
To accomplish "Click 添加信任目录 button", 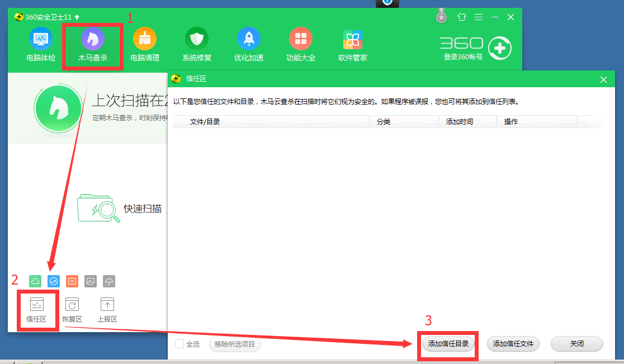I will click(448, 344).
